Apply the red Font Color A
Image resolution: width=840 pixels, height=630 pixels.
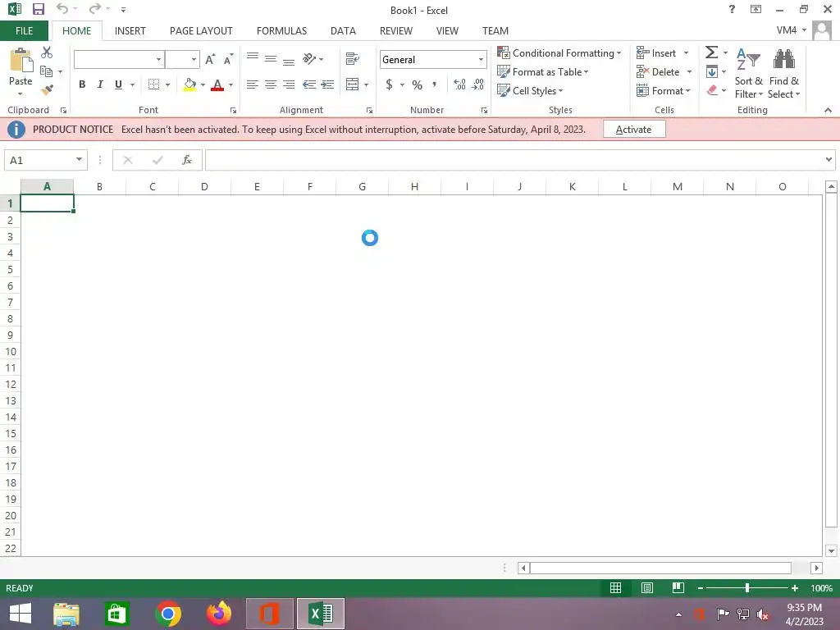[217, 84]
